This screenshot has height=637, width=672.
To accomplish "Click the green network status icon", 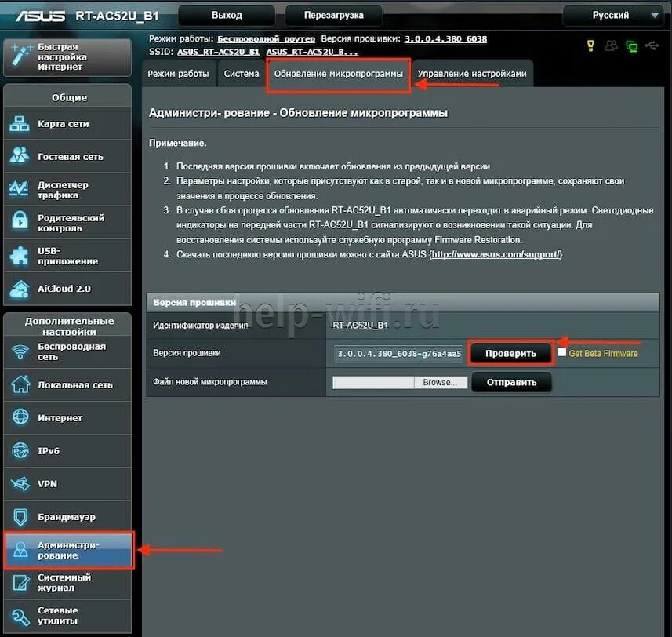I will [632, 45].
